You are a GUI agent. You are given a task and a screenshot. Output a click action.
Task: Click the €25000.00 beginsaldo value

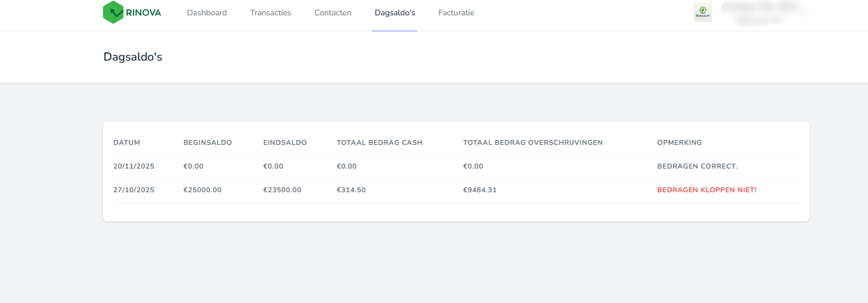(x=203, y=190)
